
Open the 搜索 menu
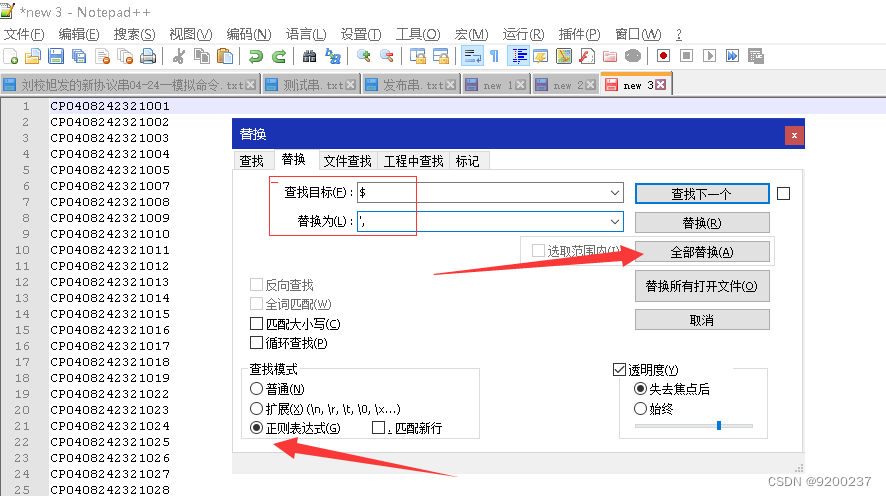tap(134, 34)
